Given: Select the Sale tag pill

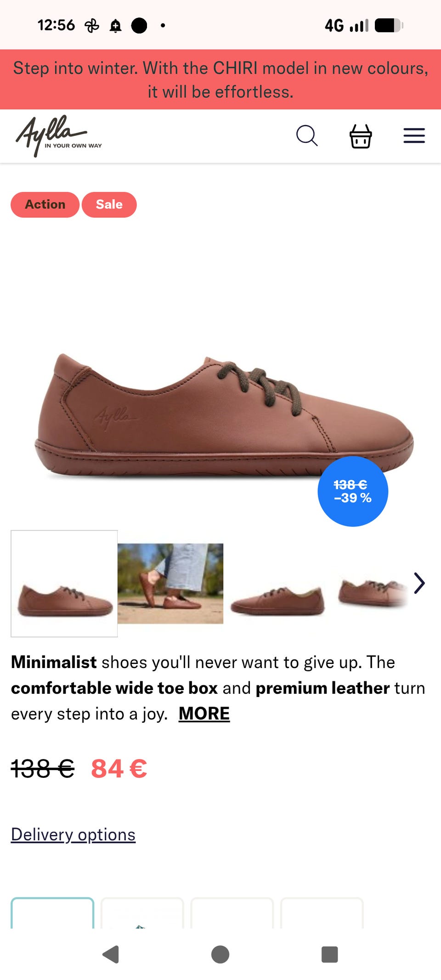Looking at the screenshot, I should click(109, 204).
